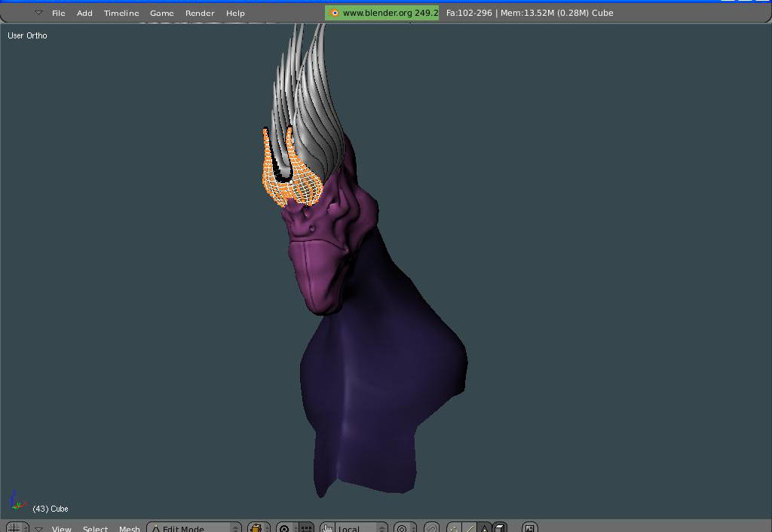Click the Blender logo icon
This screenshot has height=532, width=772.
[x=334, y=13]
